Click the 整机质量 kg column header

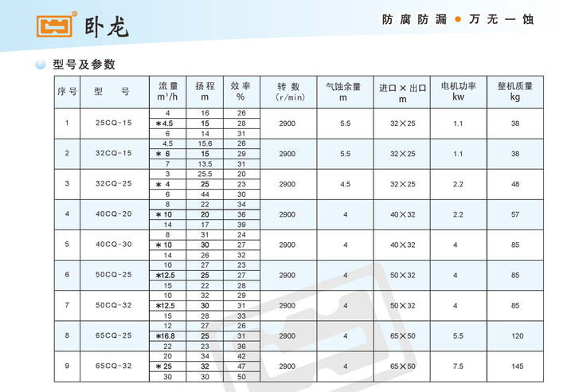pyautogui.click(x=515, y=92)
